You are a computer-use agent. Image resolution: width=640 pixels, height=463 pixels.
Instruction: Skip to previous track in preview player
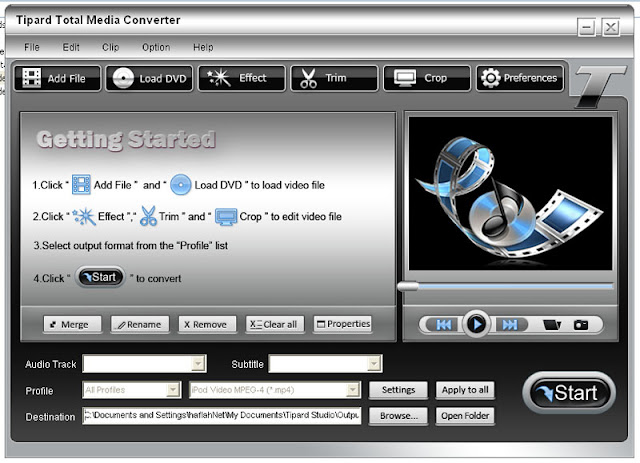pyautogui.click(x=444, y=325)
